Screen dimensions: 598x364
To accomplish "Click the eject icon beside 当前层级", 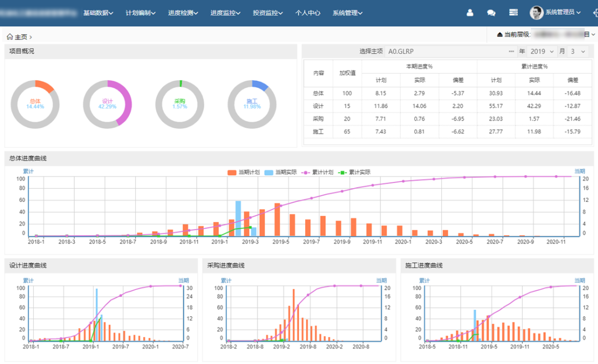I will click(x=499, y=34).
